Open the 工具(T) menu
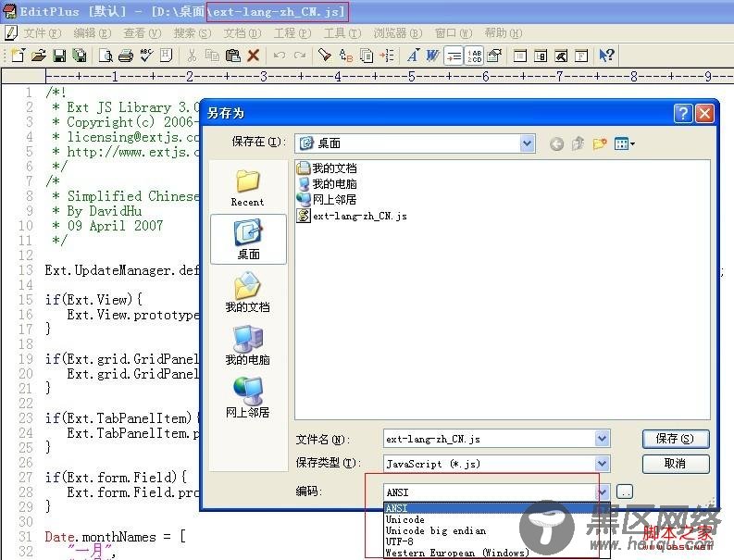The image size is (734, 560). pos(342,32)
